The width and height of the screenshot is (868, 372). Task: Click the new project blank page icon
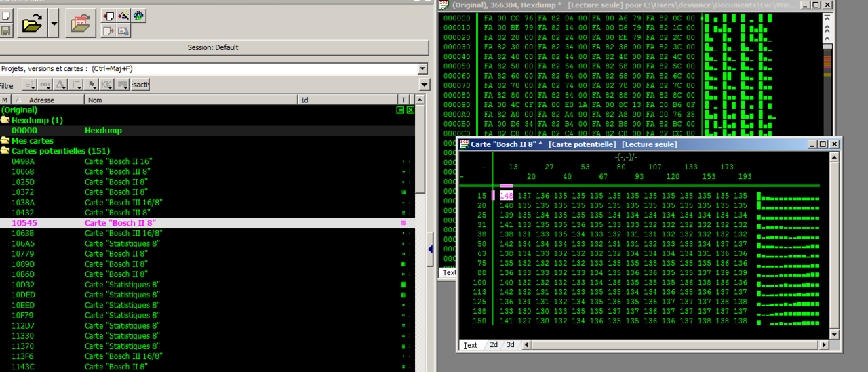pyautogui.click(x=5, y=15)
